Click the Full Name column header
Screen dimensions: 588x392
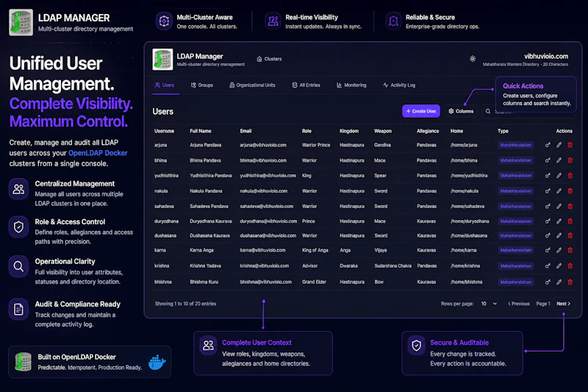(200, 131)
